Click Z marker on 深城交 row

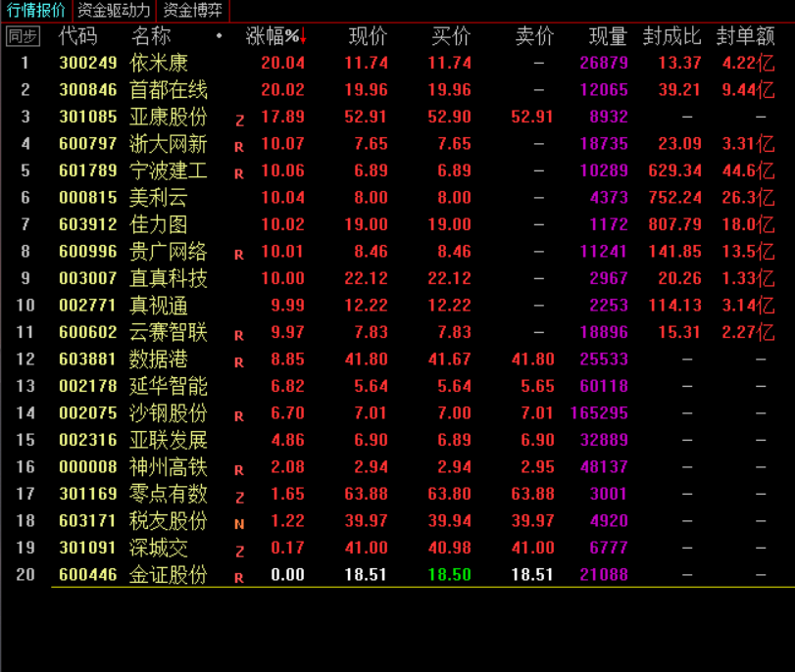[240, 552]
